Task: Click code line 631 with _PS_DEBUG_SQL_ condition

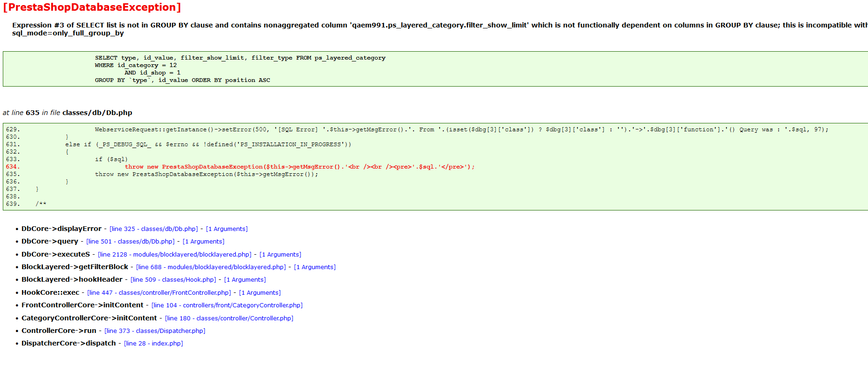Action: (208, 144)
